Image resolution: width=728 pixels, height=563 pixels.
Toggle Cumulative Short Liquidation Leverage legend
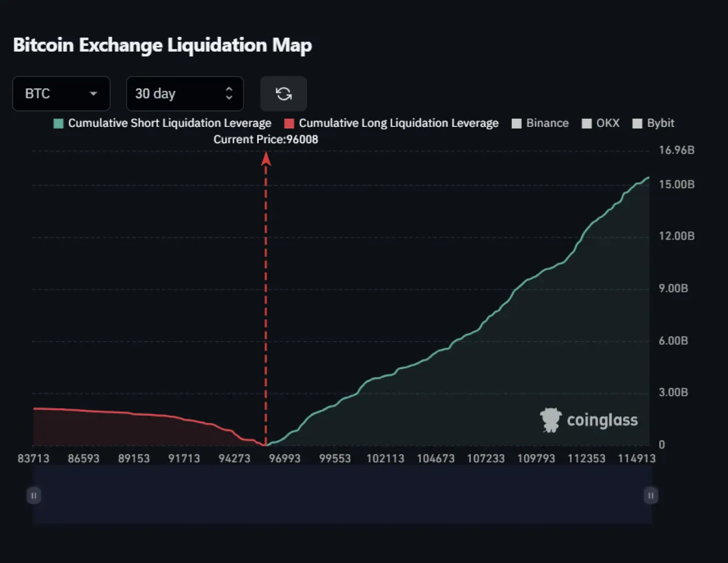click(163, 123)
